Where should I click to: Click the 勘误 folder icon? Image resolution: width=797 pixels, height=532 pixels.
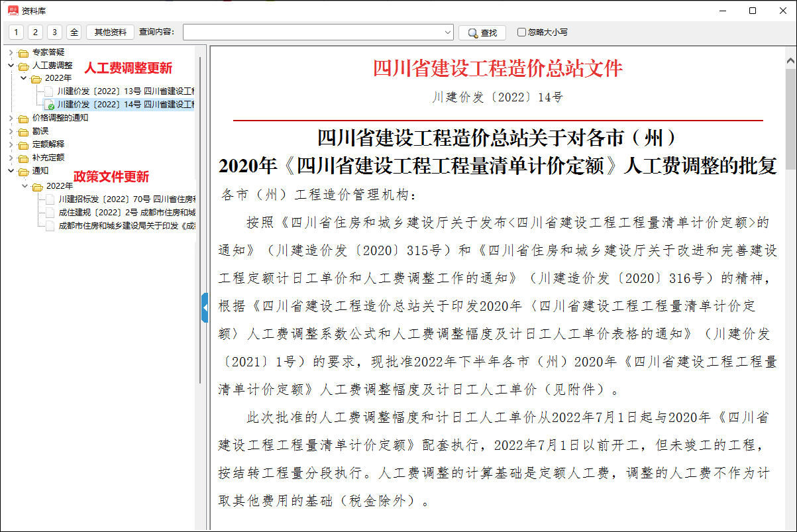[23, 132]
